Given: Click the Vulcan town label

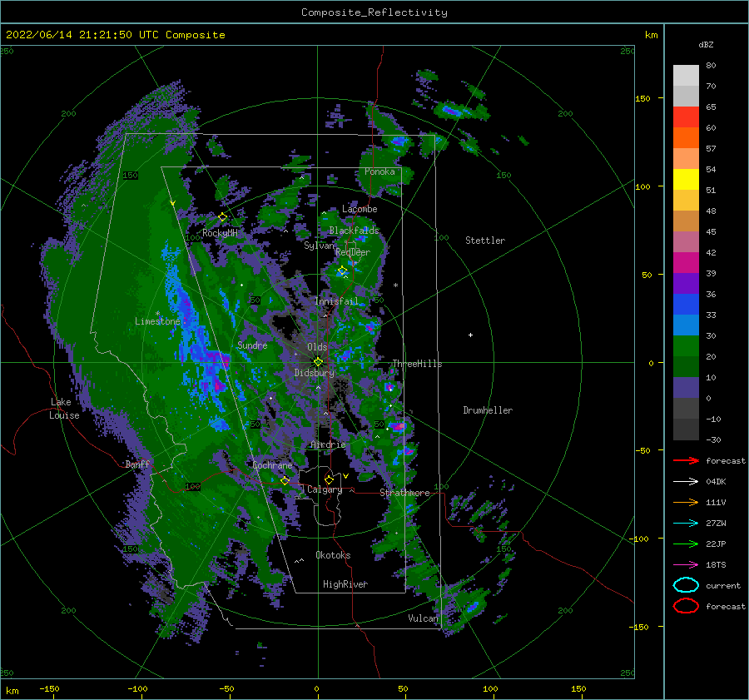Looking at the screenshot, I should click(423, 618).
